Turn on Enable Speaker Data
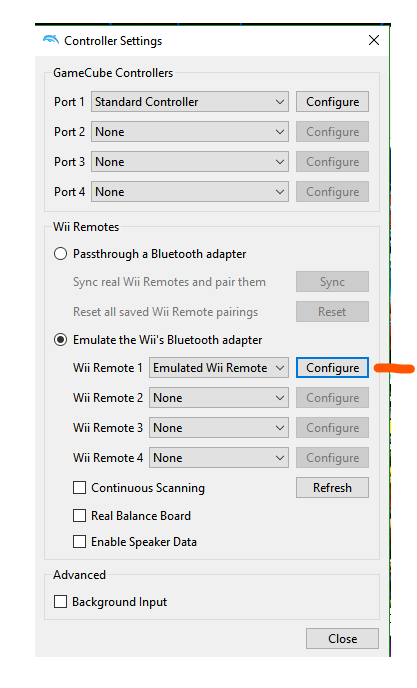Image resolution: width=417 pixels, height=688 pixels. point(79,541)
